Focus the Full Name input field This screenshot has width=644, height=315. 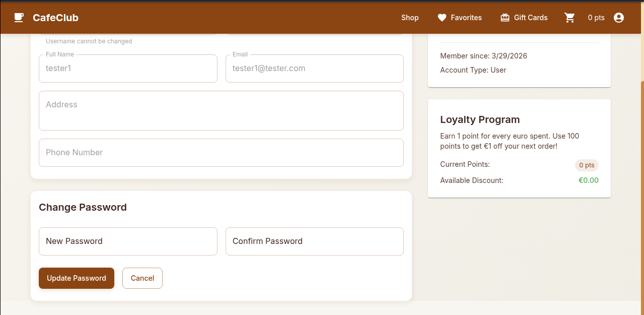pos(128,69)
